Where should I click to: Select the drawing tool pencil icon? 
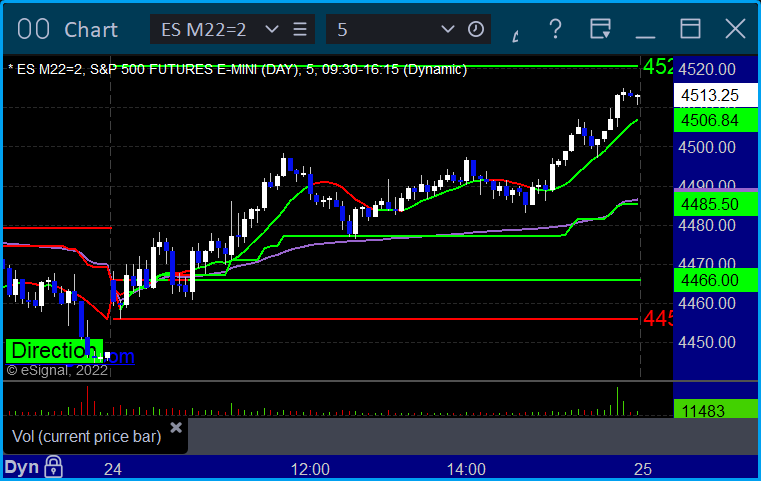coord(516,35)
